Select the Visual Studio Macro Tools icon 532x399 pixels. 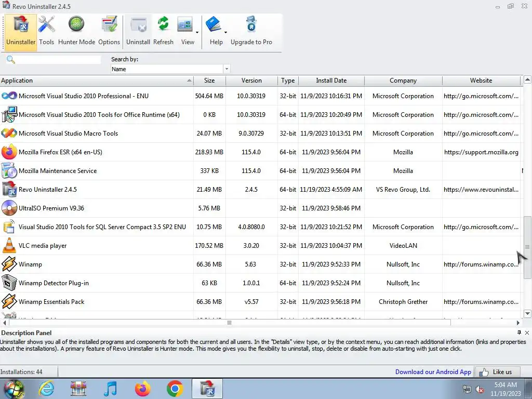point(9,134)
